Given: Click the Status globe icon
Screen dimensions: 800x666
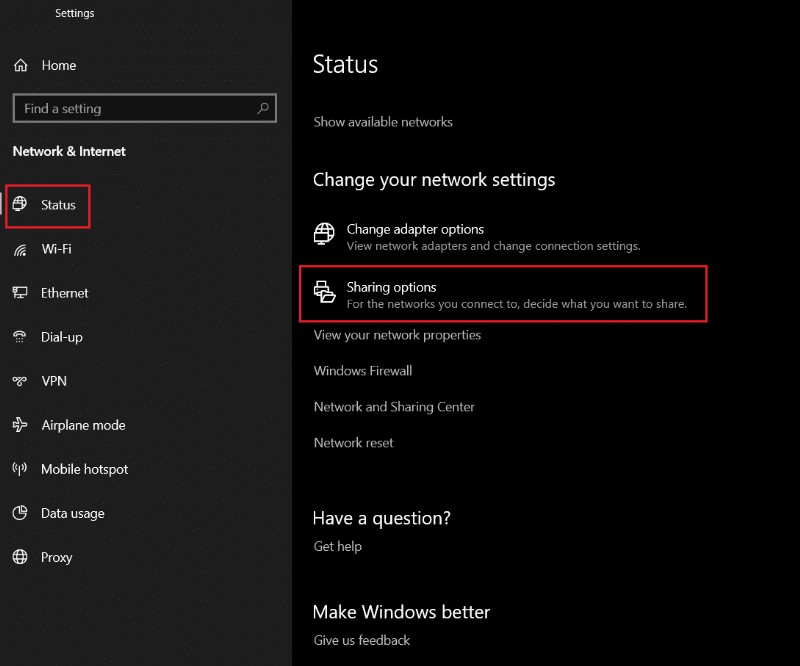Looking at the screenshot, I should click(x=22, y=205).
